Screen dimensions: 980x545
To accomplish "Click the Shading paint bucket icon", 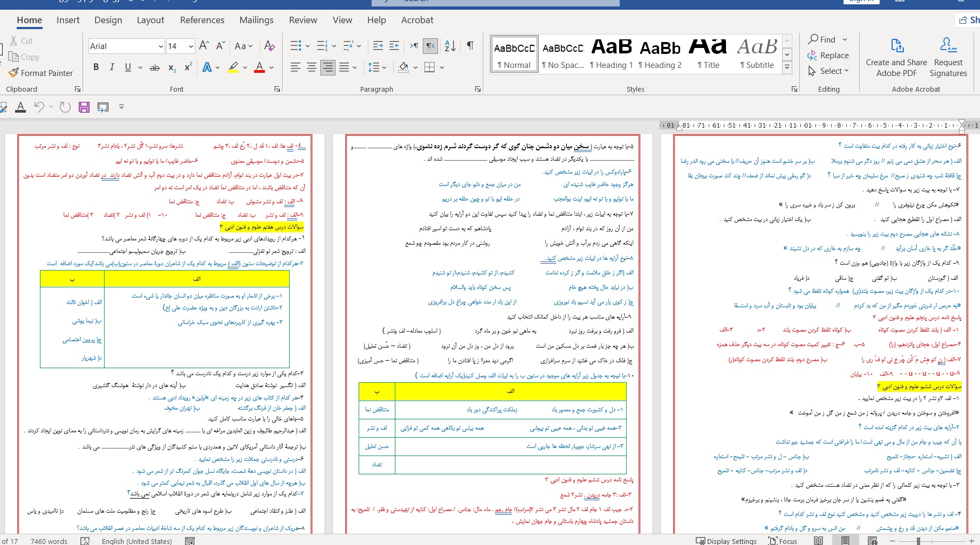I will tap(403, 67).
